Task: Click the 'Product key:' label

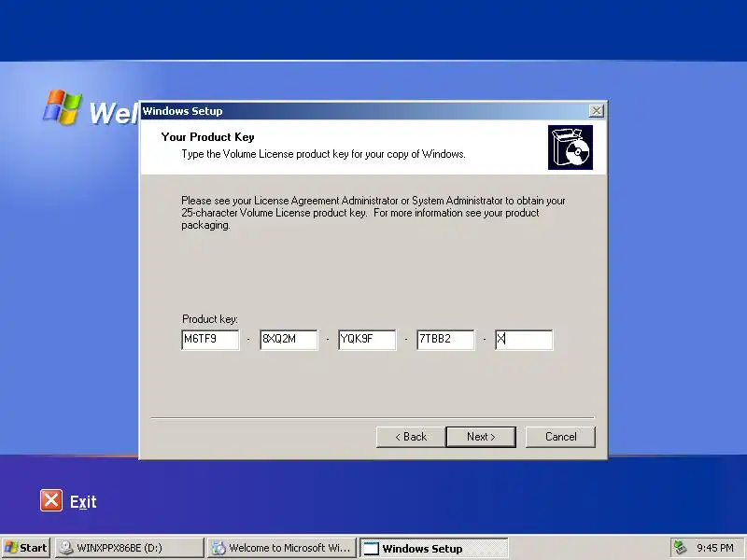Action: coord(209,318)
